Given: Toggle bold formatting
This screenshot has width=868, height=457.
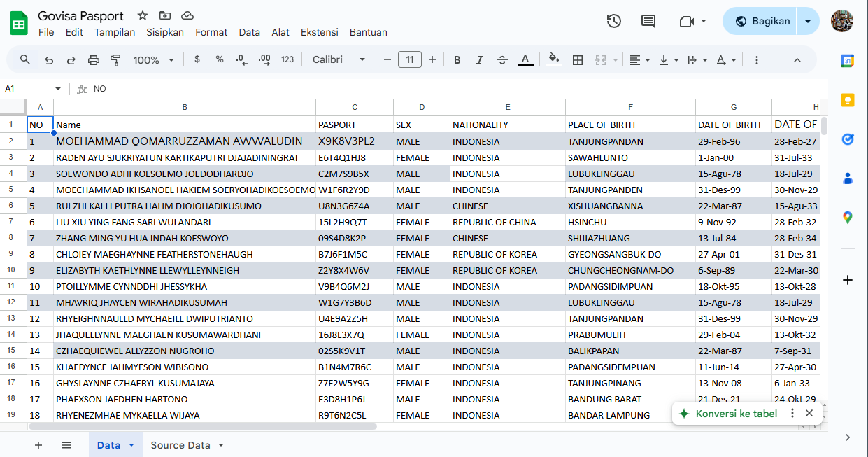Looking at the screenshot, I should 457,60.
